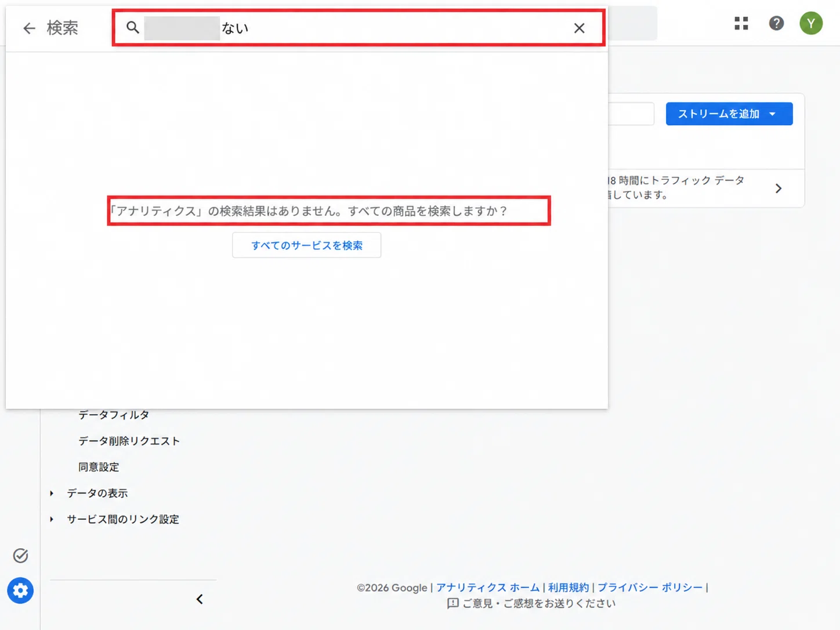The image size is (840, 630).
Task: Click the ©2026 Google copyright text
Action: (x=392, y=588)
